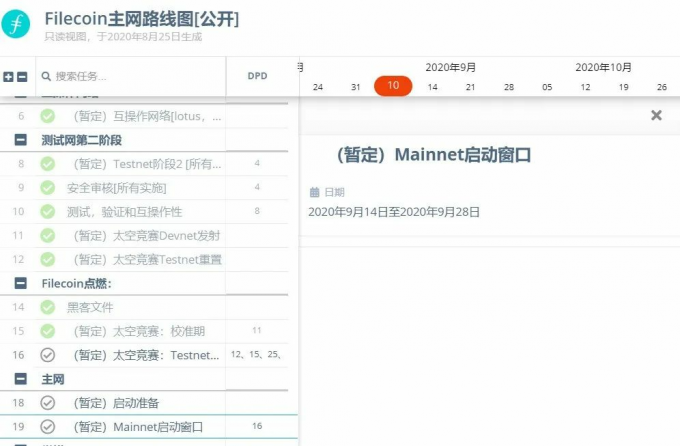Mark 启动准备 task complete
Screen dimensions: 680x446
tap(48, 403)
